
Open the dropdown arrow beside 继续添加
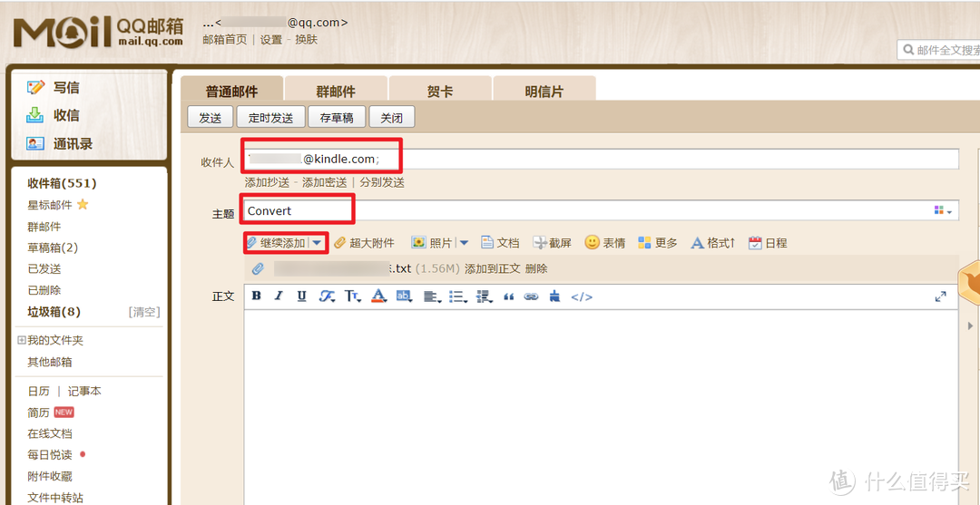(318, 243)
